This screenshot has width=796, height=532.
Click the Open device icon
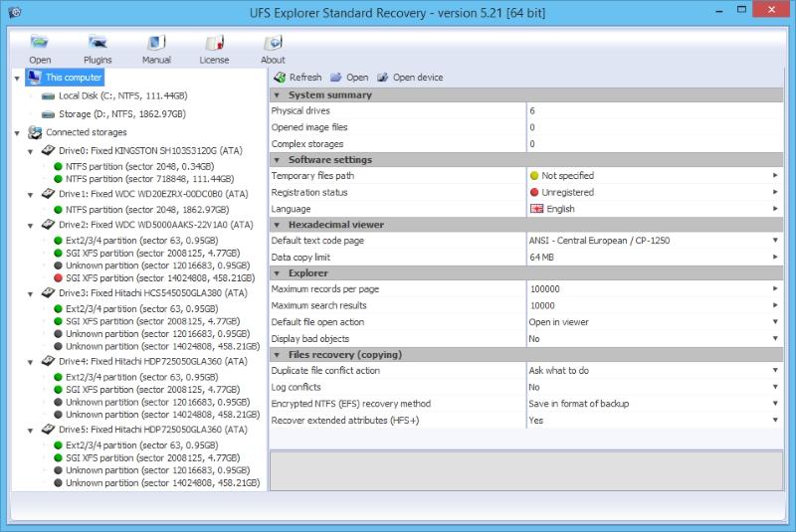383,78
